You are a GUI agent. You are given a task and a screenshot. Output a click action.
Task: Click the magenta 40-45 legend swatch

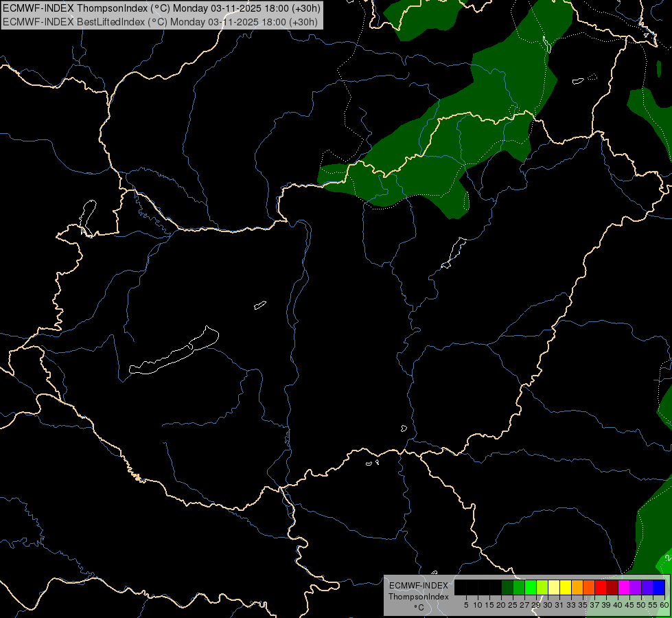click(624, 587)
